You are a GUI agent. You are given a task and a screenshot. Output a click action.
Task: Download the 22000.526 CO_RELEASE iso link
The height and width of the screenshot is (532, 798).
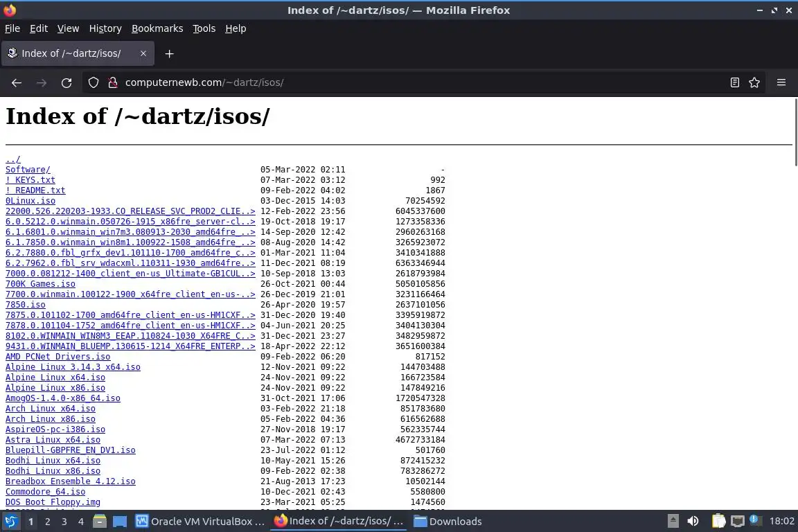tap(130, 211)
